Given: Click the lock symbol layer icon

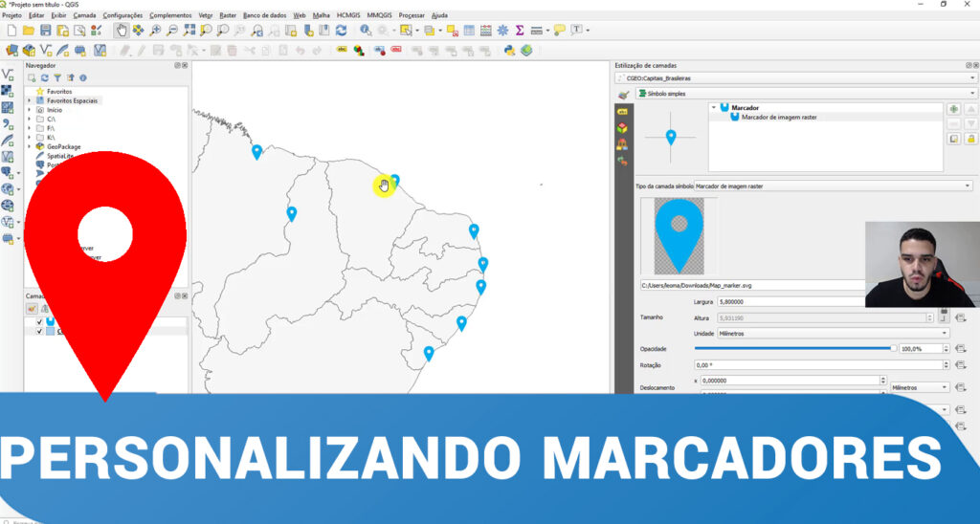Looking at the screenshot, I should click(969, 139).
